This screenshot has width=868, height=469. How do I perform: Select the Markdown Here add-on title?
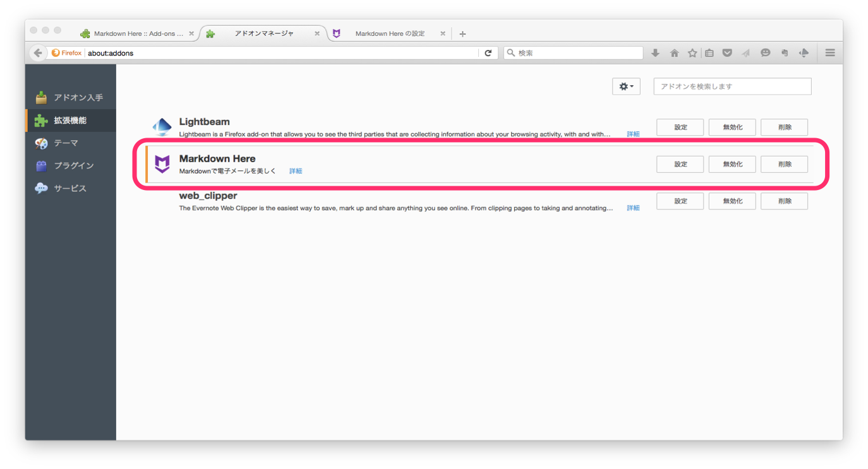(217, 158)
